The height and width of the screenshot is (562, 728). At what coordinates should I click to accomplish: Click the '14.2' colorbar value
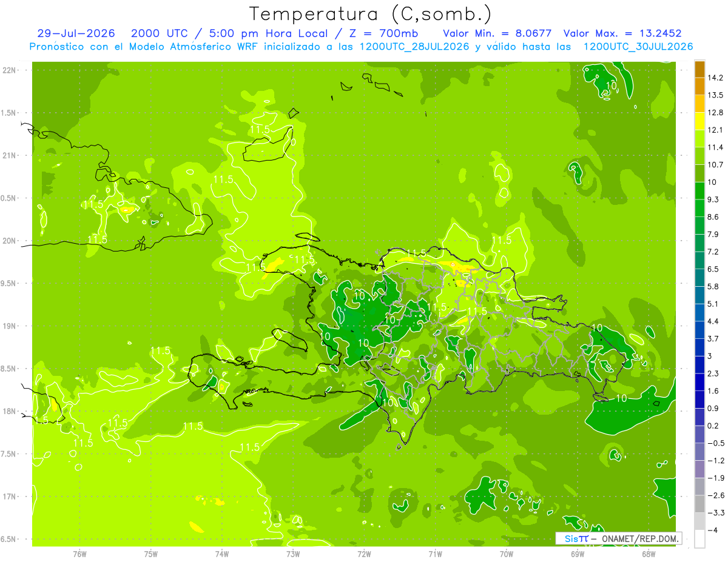[x=716, y=78]
